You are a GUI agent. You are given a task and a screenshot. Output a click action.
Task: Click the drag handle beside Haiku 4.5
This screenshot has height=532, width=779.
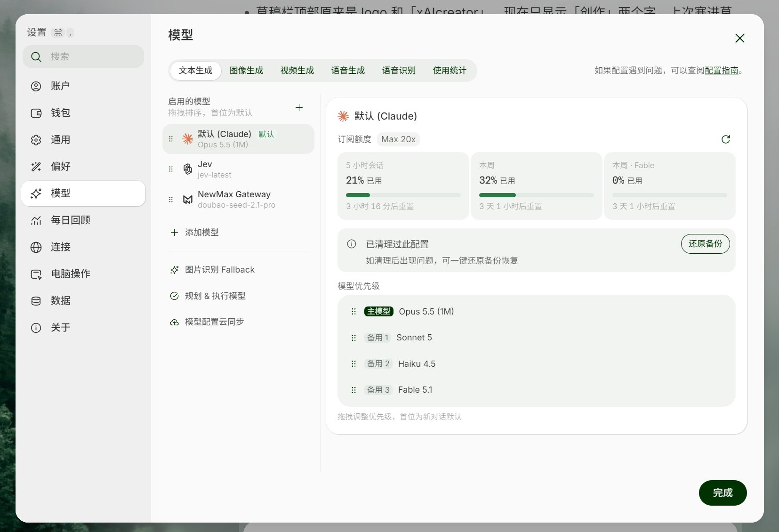[353, 364]
